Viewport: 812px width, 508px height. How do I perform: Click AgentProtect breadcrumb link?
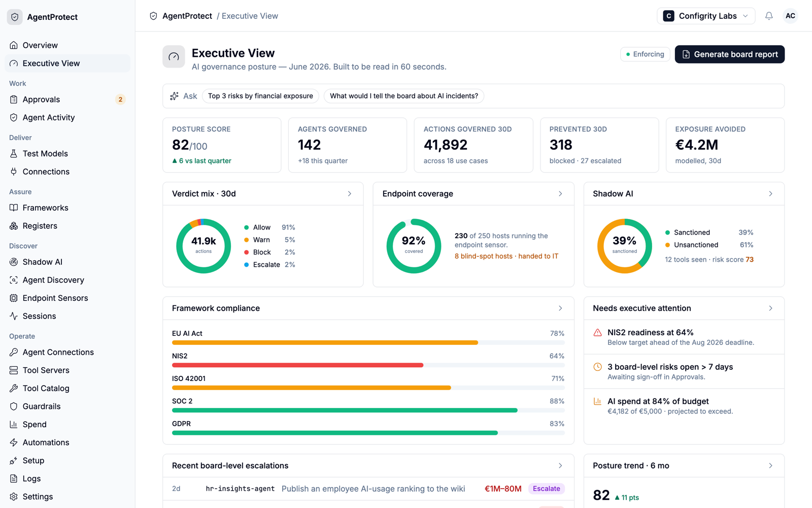click(x=187, y=16)
